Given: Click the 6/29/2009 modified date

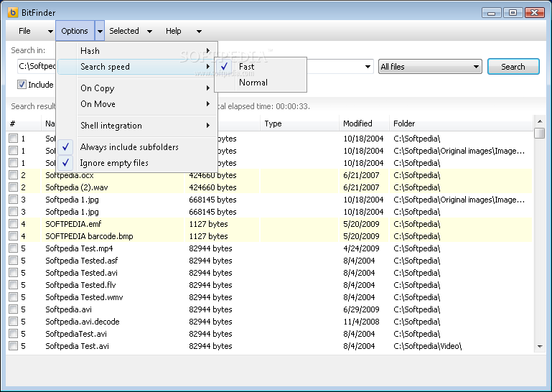Looking at the screenshot, I should point(362,309).
